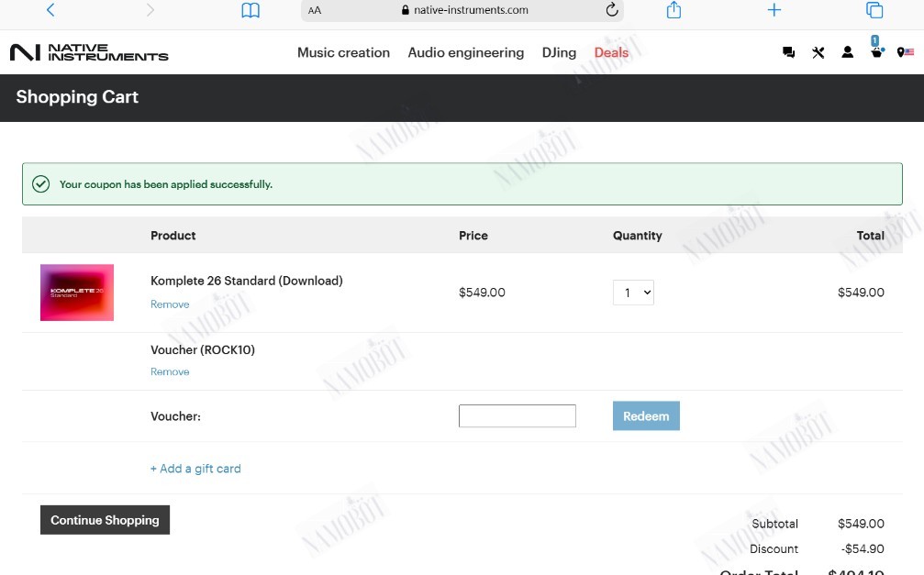Click the Komplete 26 product thumbnail
Screen dimensions: 924x575
(76, 293)
